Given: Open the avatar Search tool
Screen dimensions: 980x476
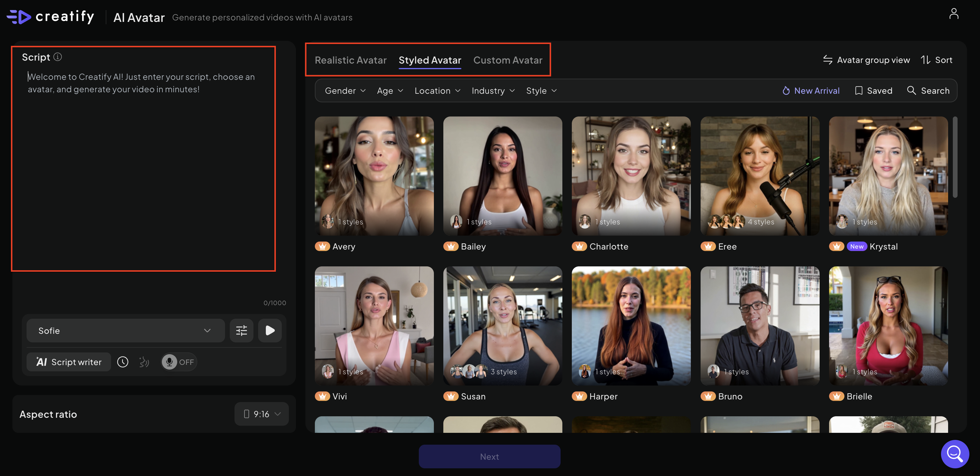Looking at the screenshot, I should point(928,91).
